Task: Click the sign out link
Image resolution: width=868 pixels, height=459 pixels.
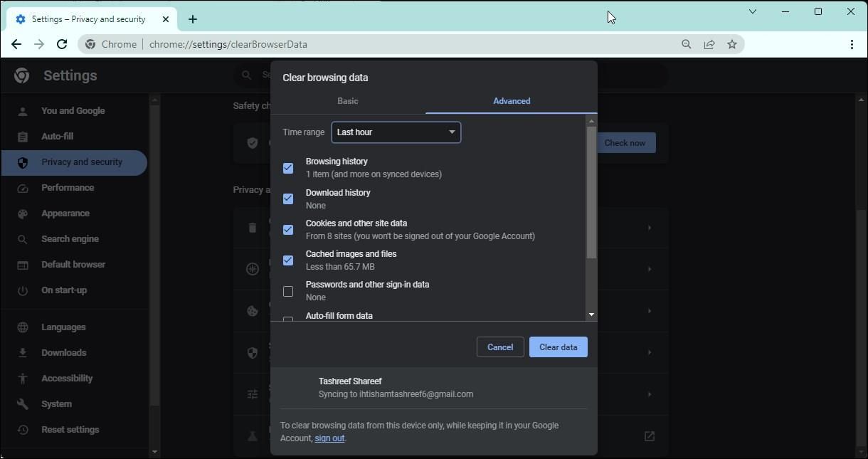Action: [x=329, y=438]
